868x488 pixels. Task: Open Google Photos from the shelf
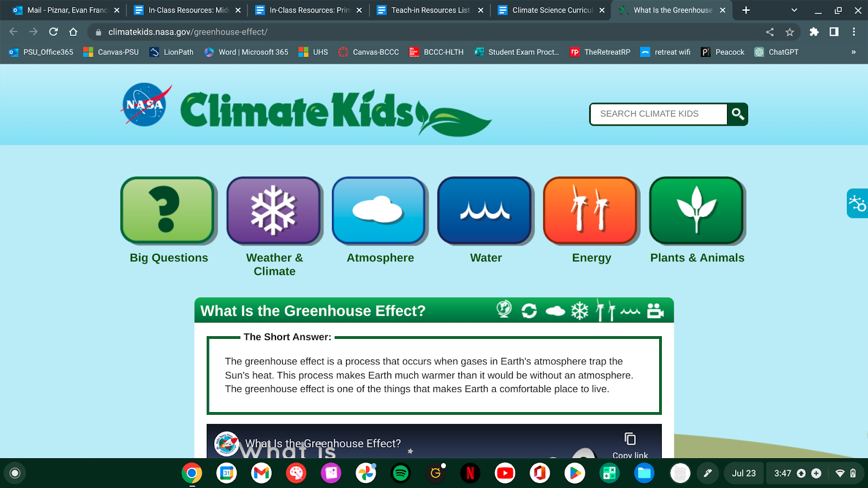tap(366, 473)
